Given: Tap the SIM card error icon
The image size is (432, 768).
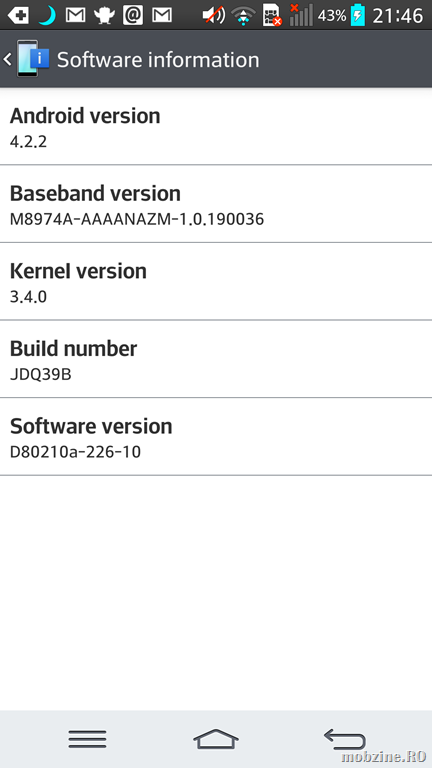Looking at the screenshot, I should tap(272, 15).
